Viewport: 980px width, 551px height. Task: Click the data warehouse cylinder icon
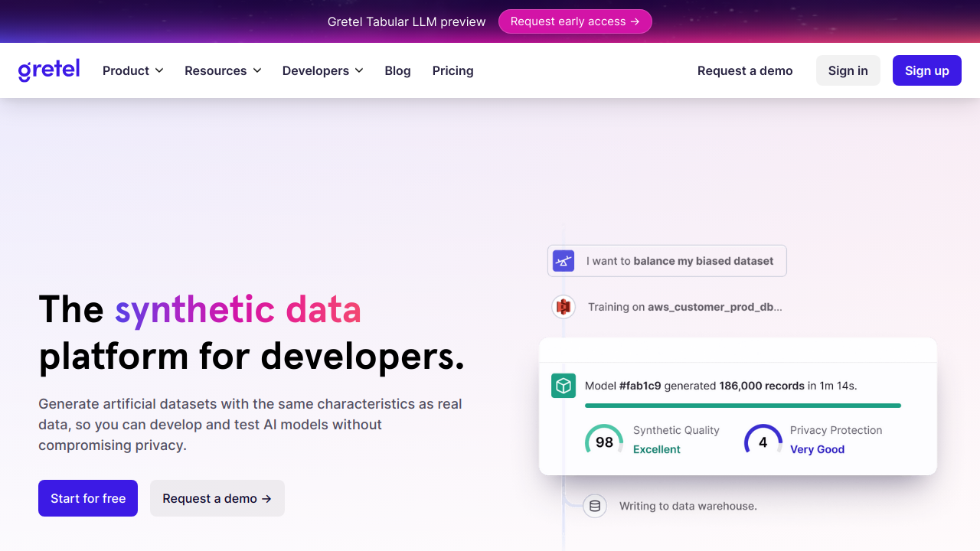(595, 506)
